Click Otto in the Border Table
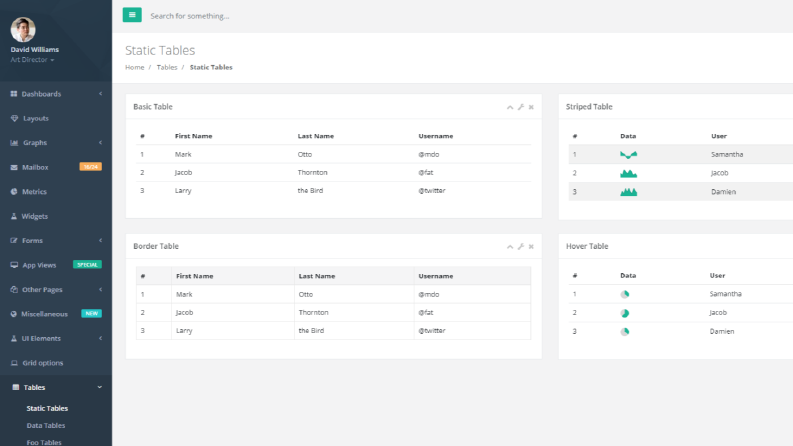This screenshot has width=793, height=446. (306, 294)
